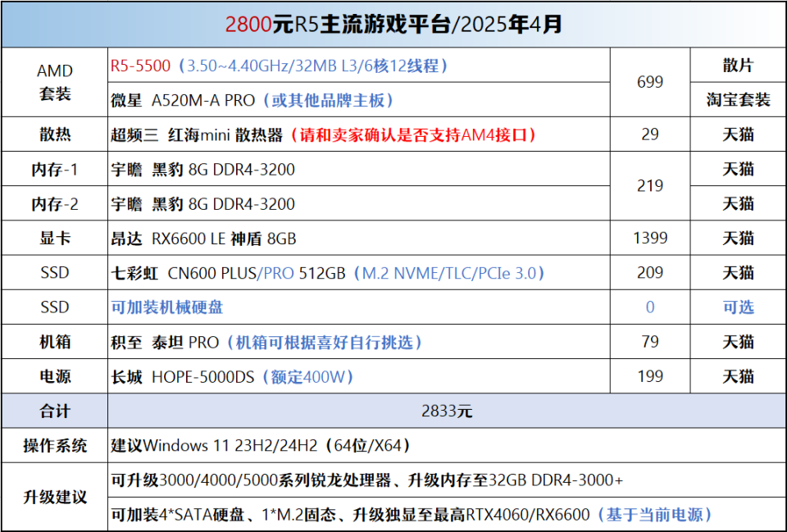Select the "内存-2" row label

click(55, 204)
